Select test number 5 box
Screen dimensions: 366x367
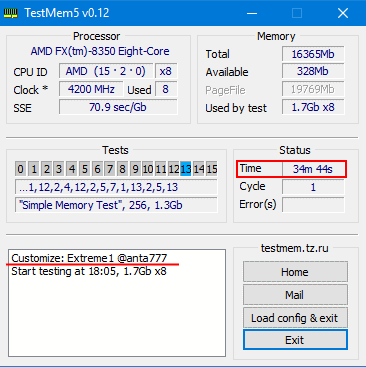tap(84, 169)
